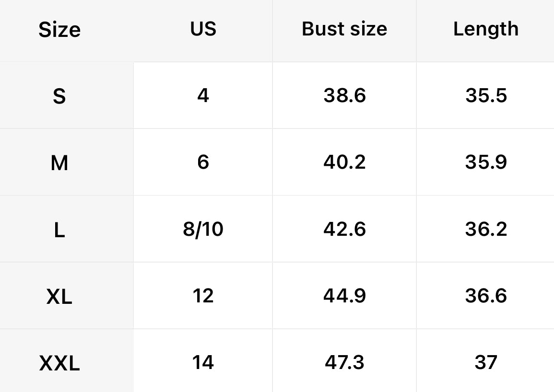The width and height of the screenshot is (554, 392).
Task: Click the Length column header
Action: (485, 29)
